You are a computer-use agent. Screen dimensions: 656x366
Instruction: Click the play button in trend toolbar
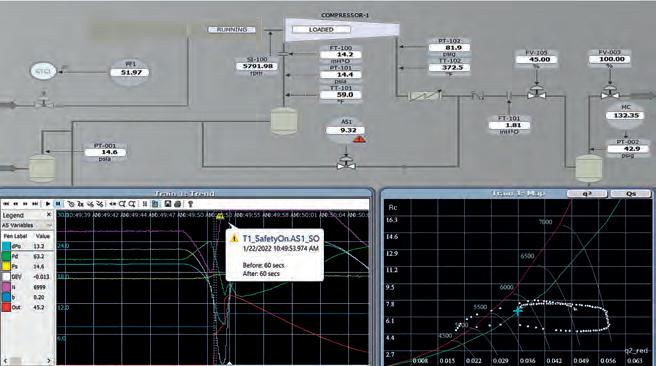click(x=48, y=204)
